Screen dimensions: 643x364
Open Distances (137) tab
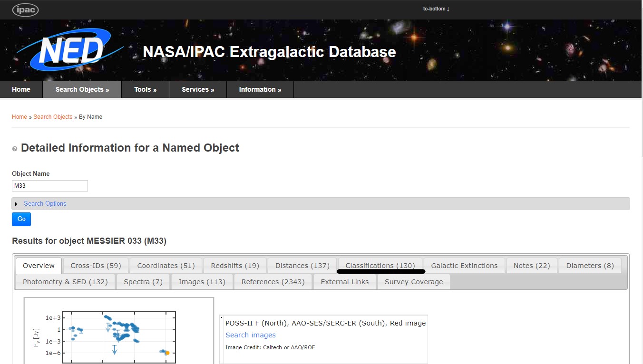(302, 266)
